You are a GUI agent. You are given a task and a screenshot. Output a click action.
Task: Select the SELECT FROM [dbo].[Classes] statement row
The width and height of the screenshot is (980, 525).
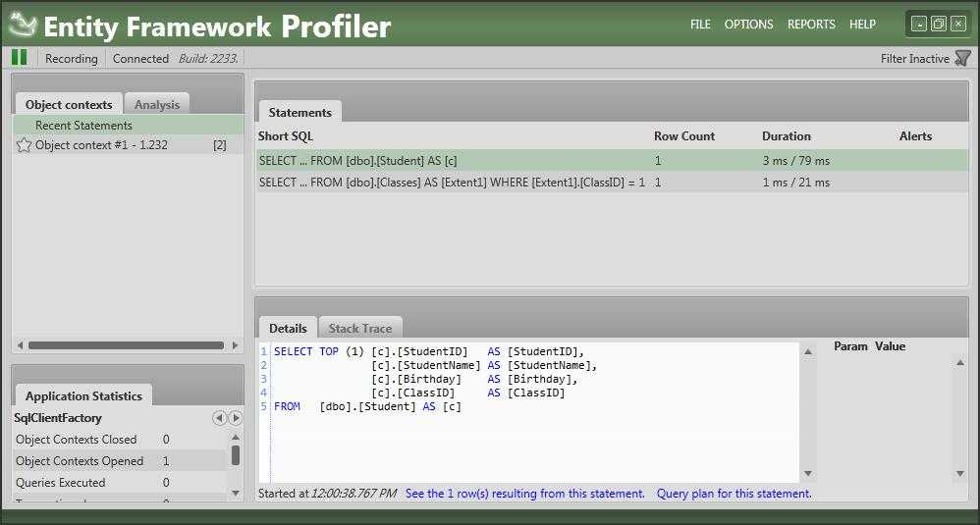(x=612, y=183)
